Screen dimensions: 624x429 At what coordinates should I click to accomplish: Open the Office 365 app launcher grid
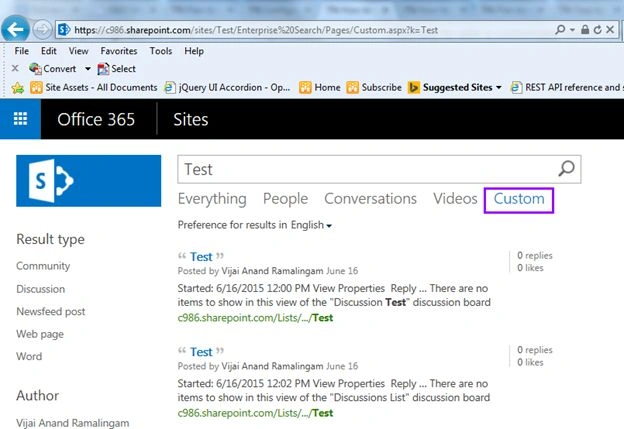[20, 119]
